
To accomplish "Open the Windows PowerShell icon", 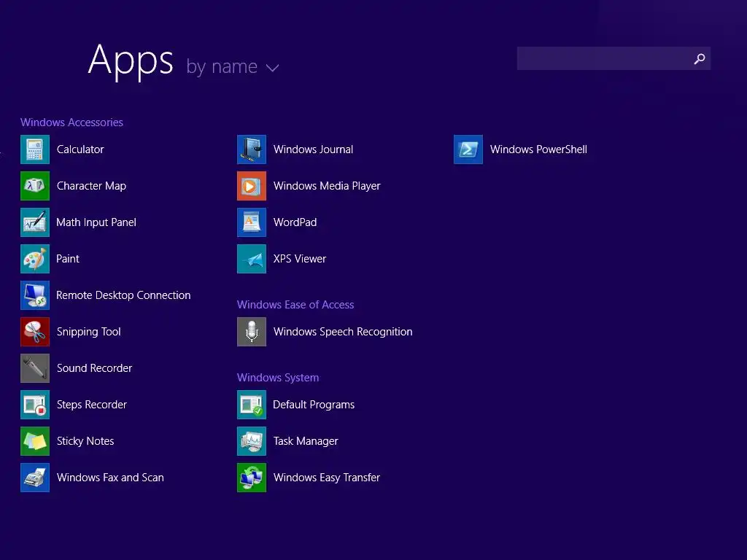I will (x=468, y=149).
